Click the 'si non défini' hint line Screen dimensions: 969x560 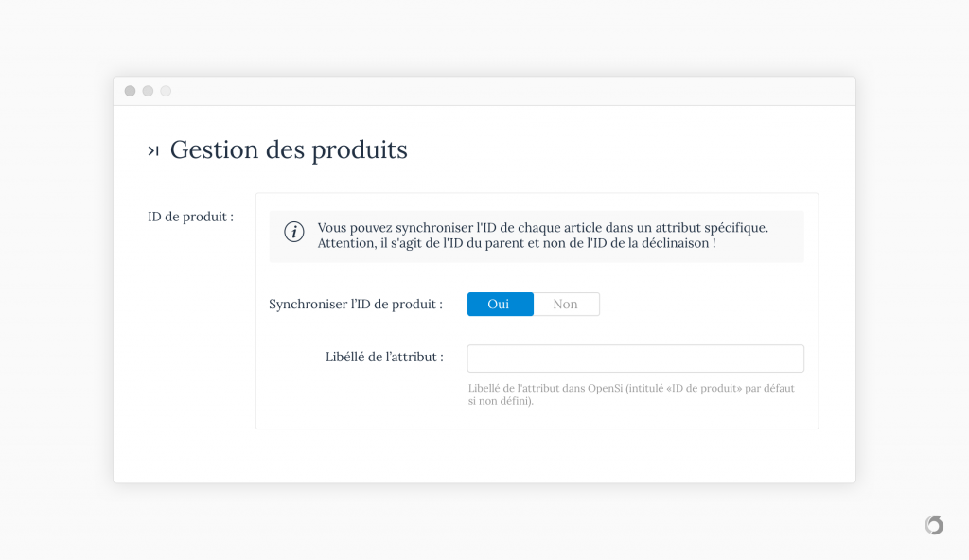click(x=501, y=401)
